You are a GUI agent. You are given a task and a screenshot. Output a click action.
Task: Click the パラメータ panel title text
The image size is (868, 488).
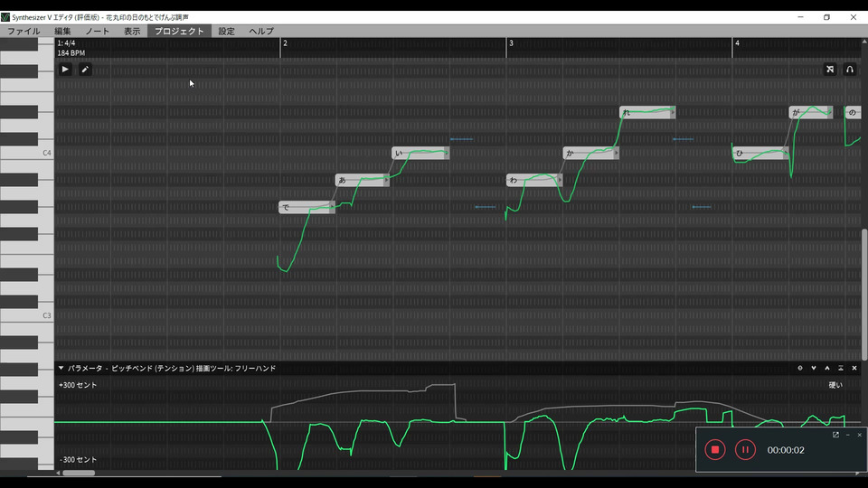172,368
